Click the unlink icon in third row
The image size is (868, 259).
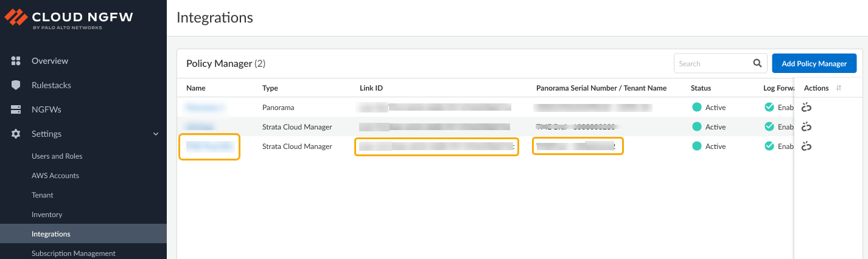pyautogui.click(x=807, y=147)
